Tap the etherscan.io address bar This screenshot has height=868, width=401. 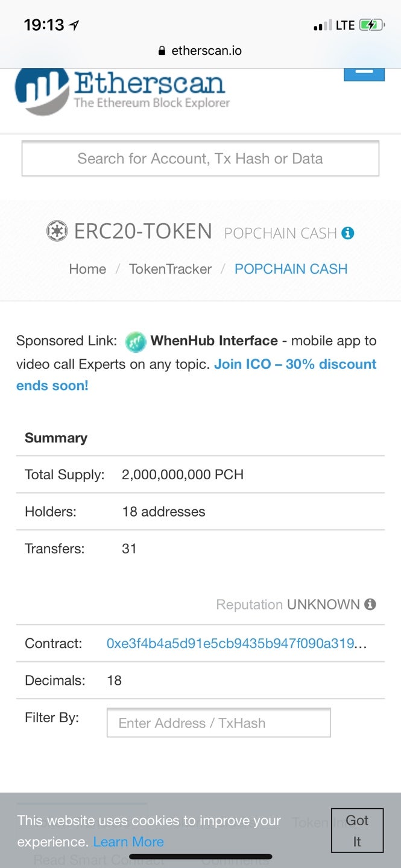[x=205, y=51]
